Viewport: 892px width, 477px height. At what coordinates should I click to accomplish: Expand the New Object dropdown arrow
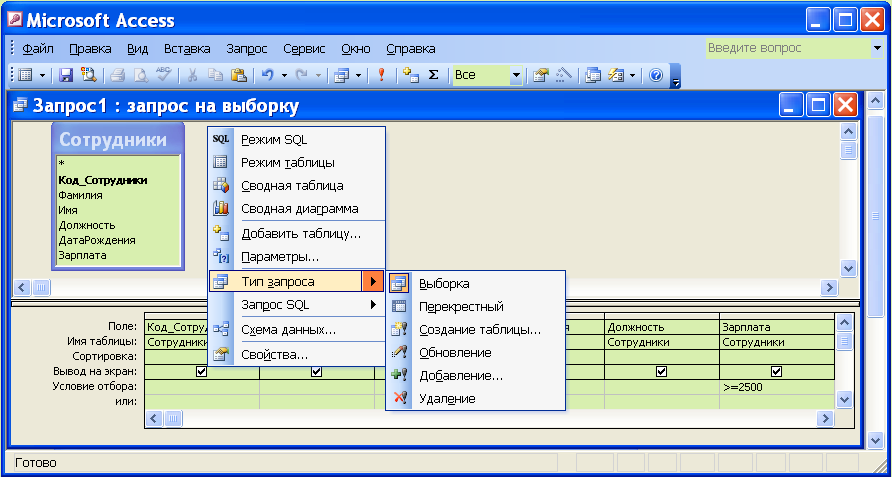pos(632,75)
